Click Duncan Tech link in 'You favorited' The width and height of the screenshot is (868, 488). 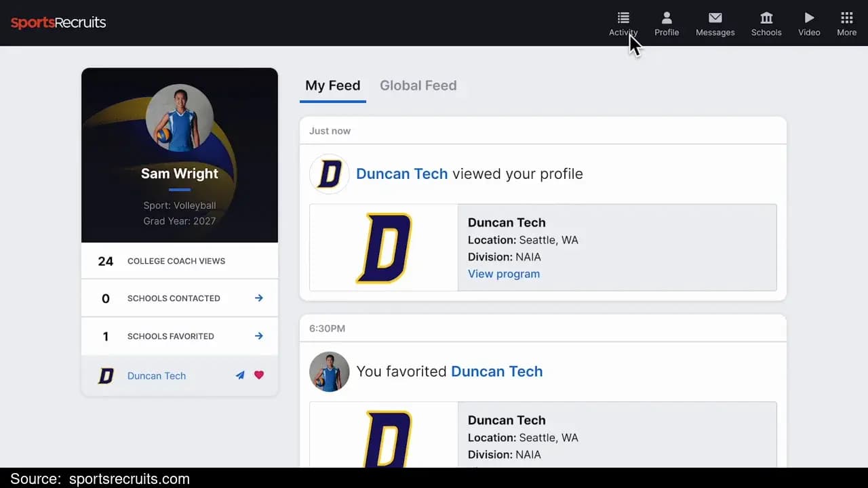point(497,371)
